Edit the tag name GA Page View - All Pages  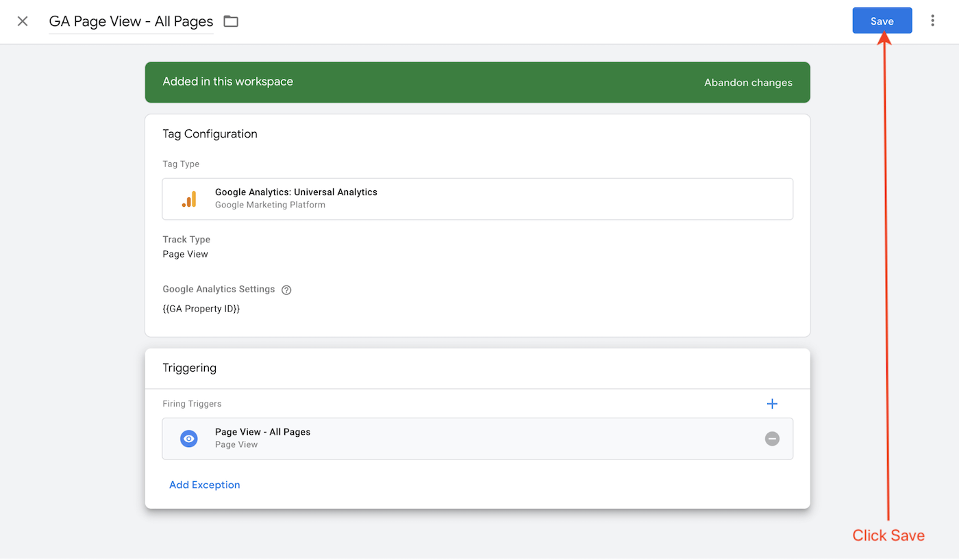click(x=131, y=21)
